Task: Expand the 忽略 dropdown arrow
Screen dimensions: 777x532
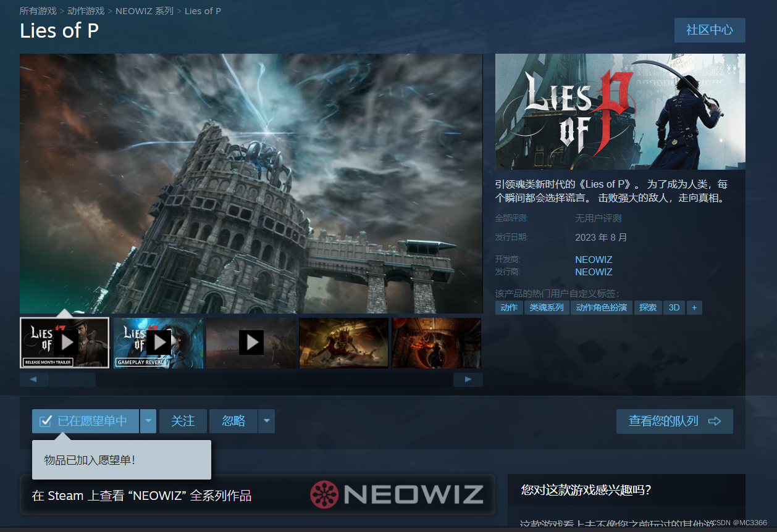Action: pos(266,421)
